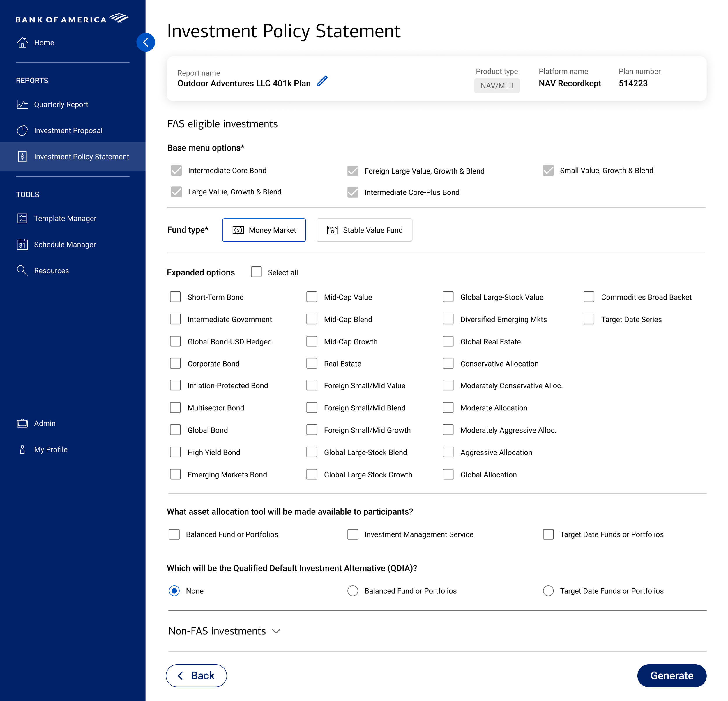Click the NAV/MLII product type badge

496,86
